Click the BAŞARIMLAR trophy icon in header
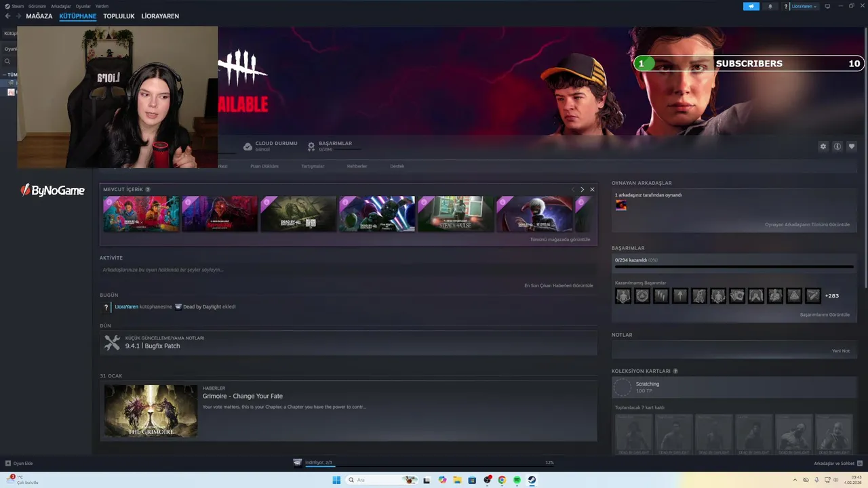 (311, 146)
